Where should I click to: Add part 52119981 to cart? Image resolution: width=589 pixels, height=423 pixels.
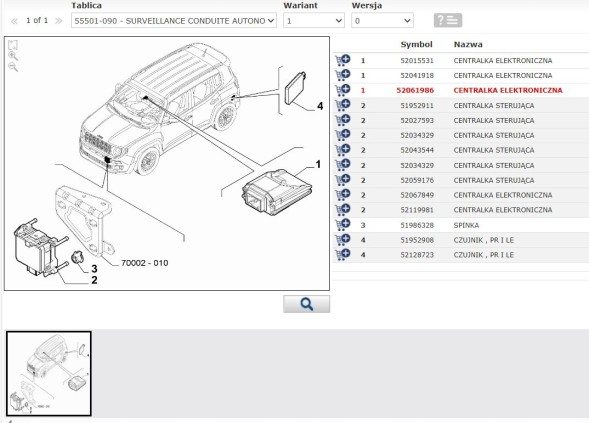(342, 210)
